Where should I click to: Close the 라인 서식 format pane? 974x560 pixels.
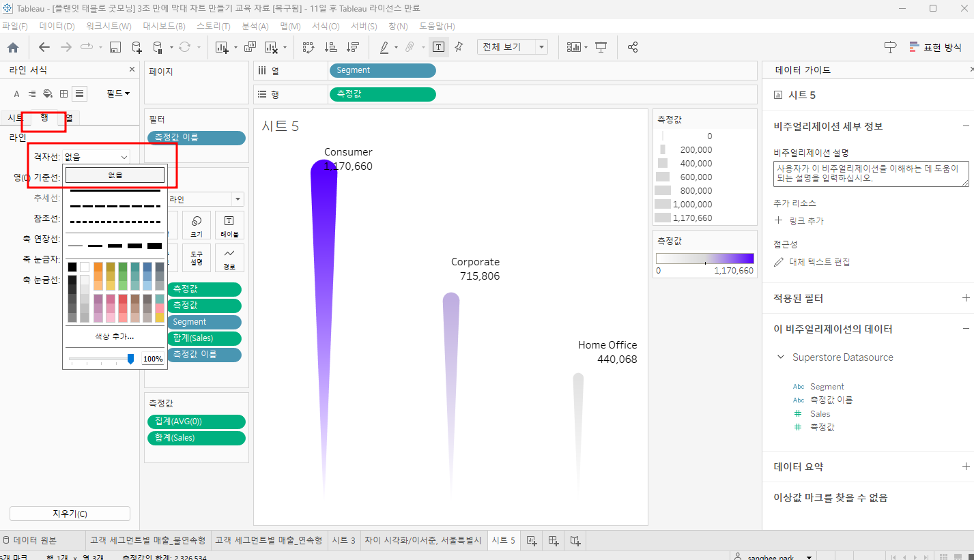coord(132,70)
